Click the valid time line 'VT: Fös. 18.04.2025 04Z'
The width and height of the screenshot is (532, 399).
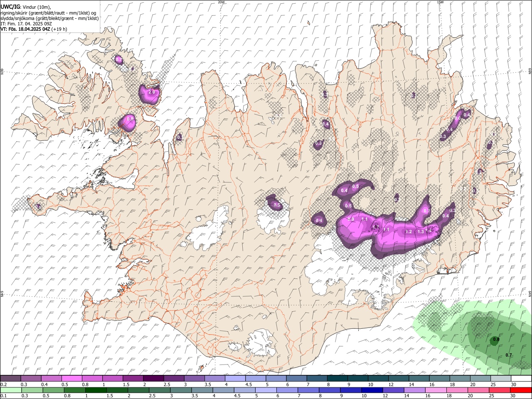[25, 29]
